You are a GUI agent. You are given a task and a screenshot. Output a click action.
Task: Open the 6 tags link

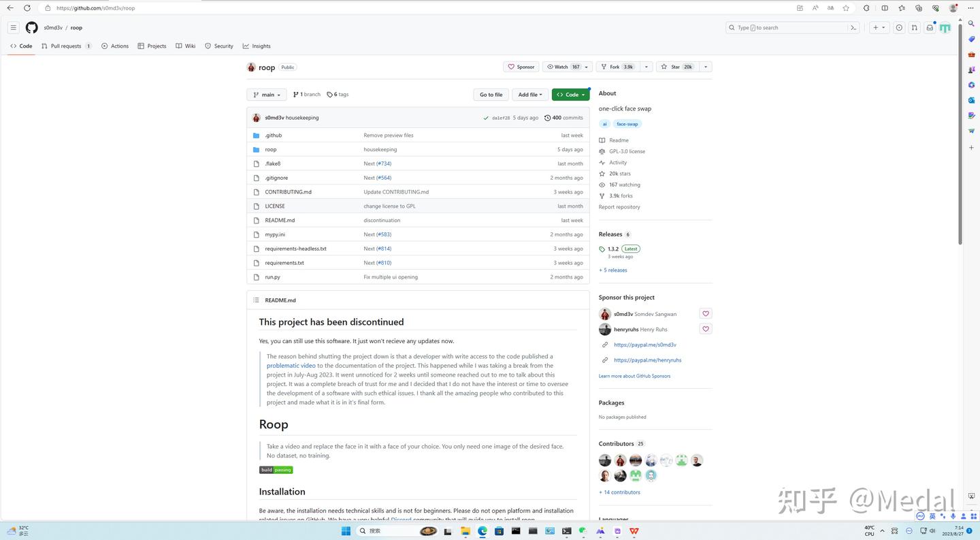338,95
